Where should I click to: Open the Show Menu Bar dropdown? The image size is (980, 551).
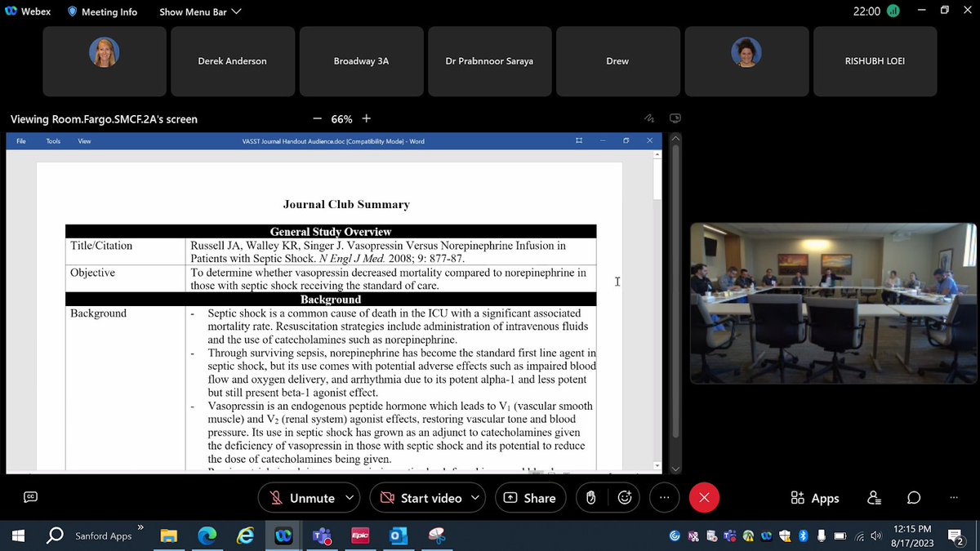(198, 11)
